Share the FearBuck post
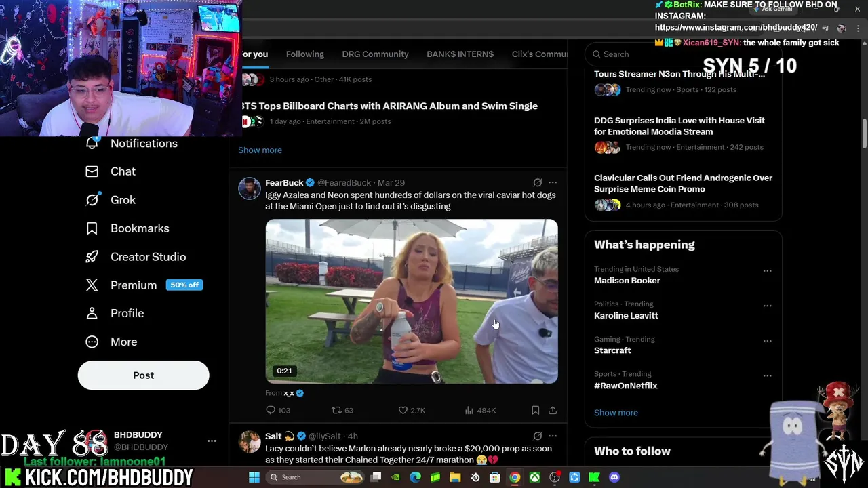This screenshot has height=488, width=868. click(x=553, y=410)
